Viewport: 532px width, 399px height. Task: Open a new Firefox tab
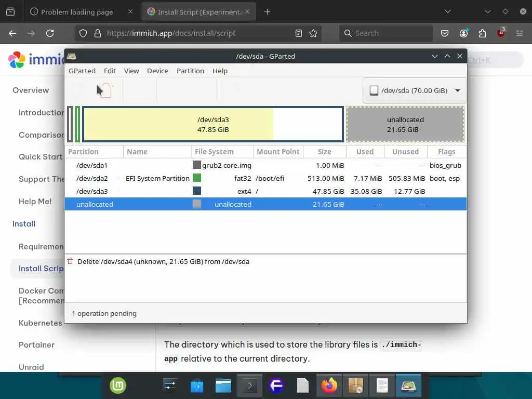268,12
